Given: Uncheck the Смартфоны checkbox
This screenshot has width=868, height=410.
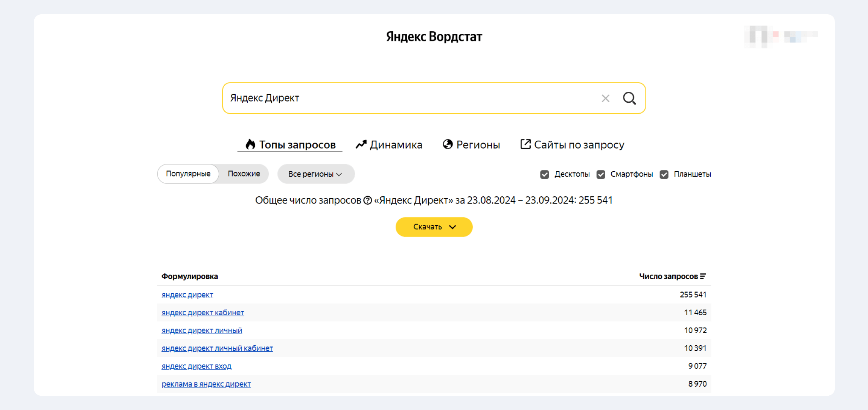Looking at the screenshot, I should tap(601, 174).
